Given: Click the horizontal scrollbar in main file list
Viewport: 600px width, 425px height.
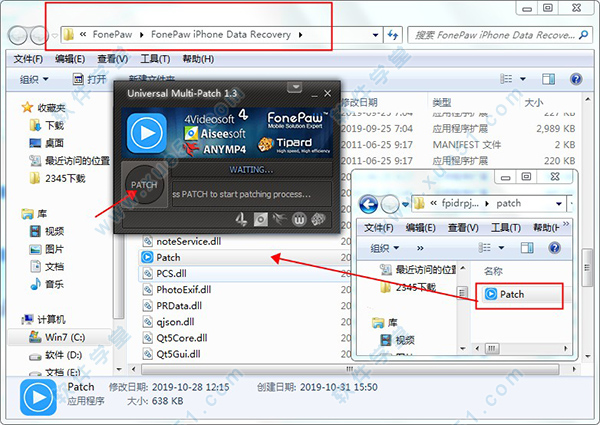Looking at the screenshot, I should click(x=350, y=369).
